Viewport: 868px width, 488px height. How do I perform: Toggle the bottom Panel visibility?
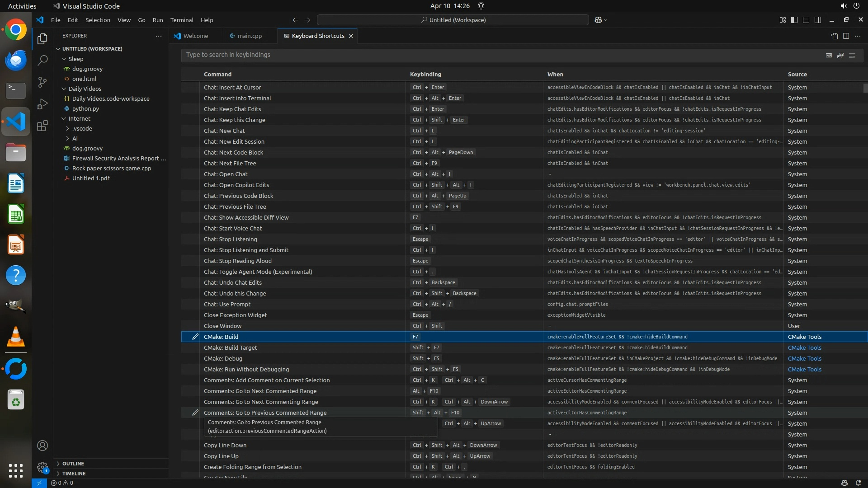tap(806, 20)
